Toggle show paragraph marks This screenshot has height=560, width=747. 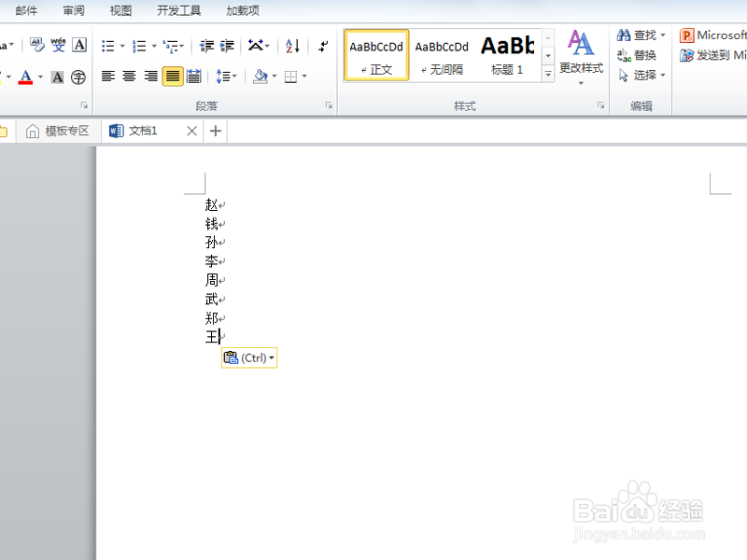click(x=323, y=46)
